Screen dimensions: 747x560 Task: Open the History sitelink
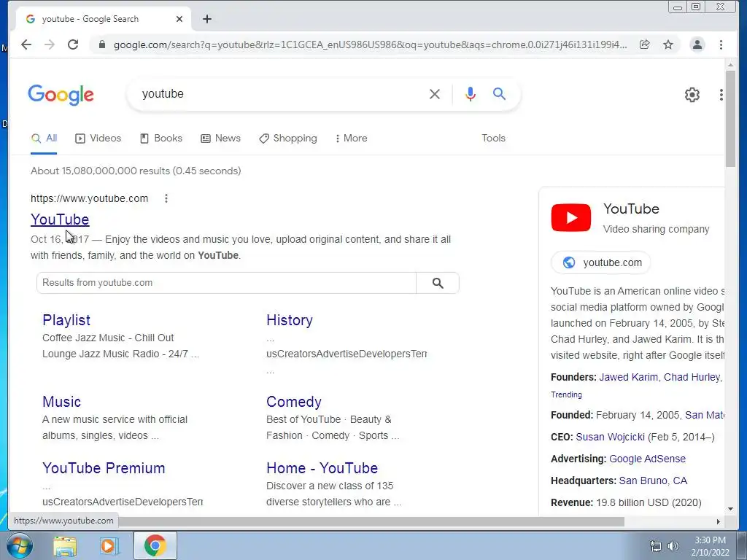[290, 320]
